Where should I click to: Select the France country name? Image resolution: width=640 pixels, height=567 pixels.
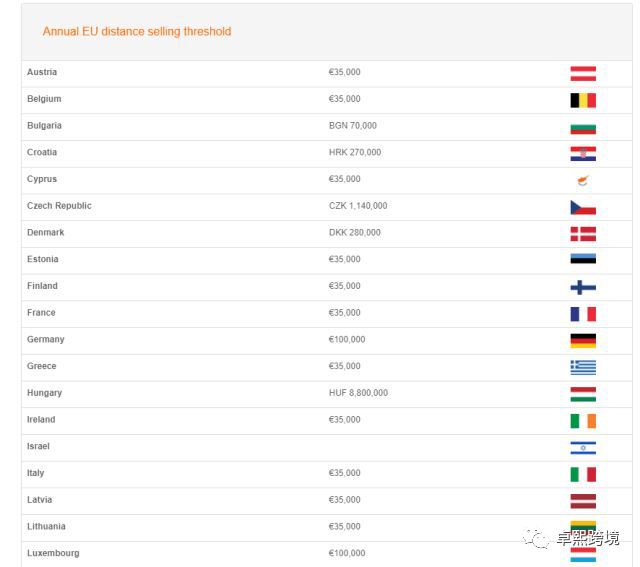tap(42, 313)
